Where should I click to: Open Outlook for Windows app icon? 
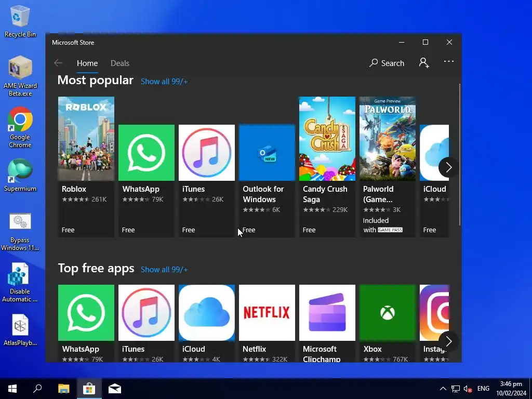(267, 153)
